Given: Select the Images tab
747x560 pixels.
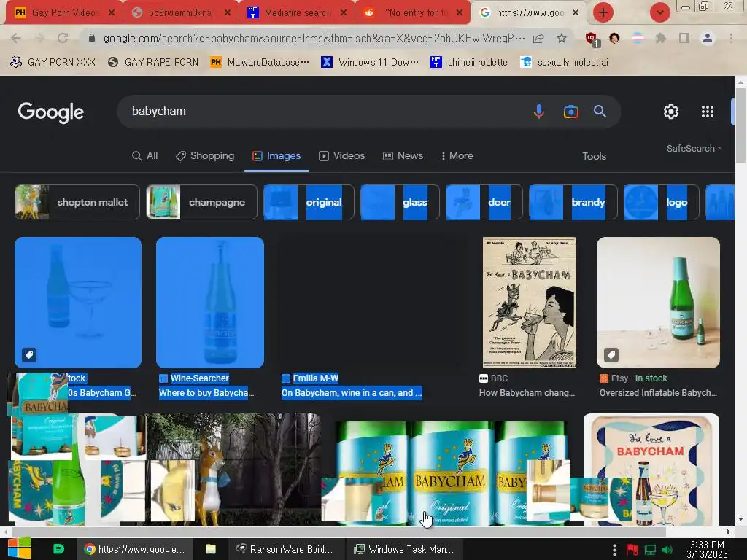Looking at the screenshot, I should (x=276, y=156).
